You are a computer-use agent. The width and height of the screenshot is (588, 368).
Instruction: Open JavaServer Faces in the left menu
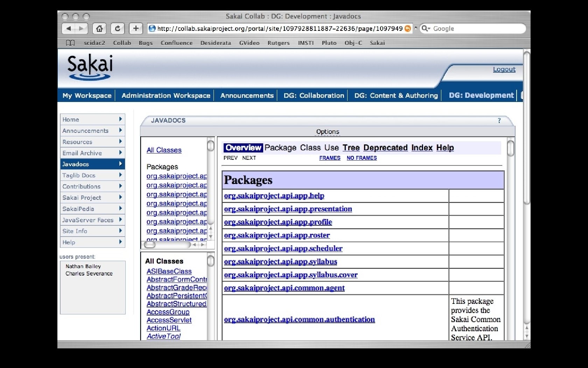pos(92,220)
